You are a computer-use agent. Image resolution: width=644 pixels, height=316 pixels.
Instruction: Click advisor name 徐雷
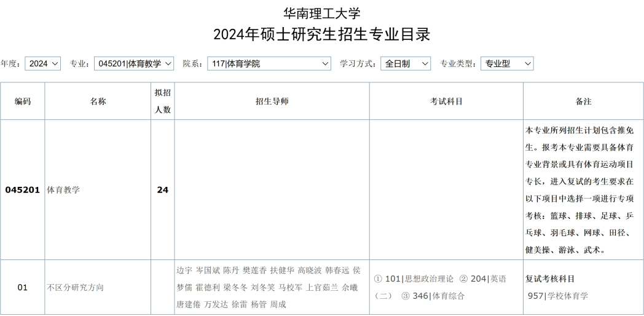pos(240,304)
